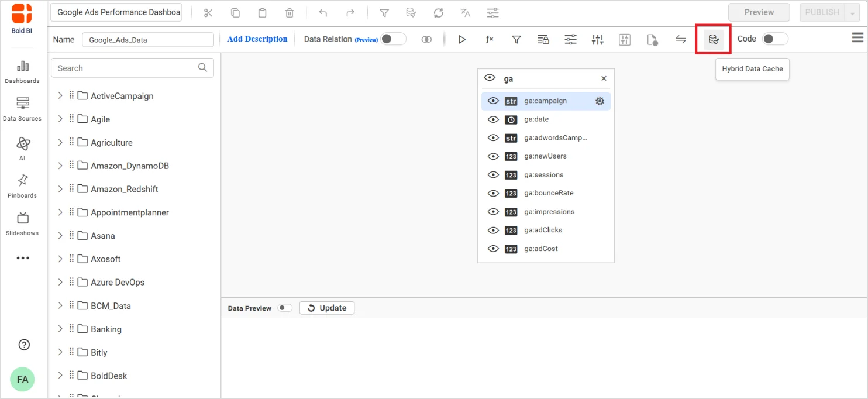Screen dimensions: 868x399
Task: Click the Bold BI logo
Action: pyautogui.click(x=22, y=18)
